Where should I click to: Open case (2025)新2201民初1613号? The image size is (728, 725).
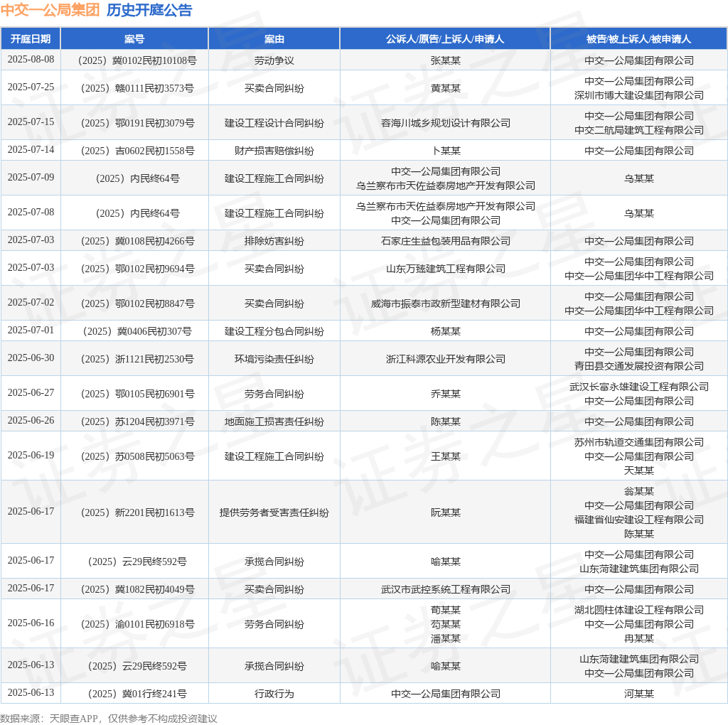134,513
